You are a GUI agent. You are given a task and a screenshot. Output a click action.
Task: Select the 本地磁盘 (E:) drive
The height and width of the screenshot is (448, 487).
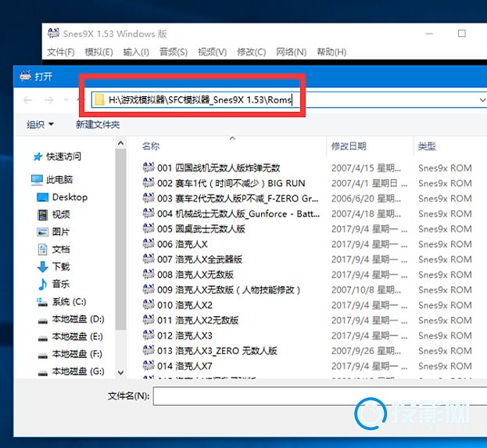tap(70, 336)
